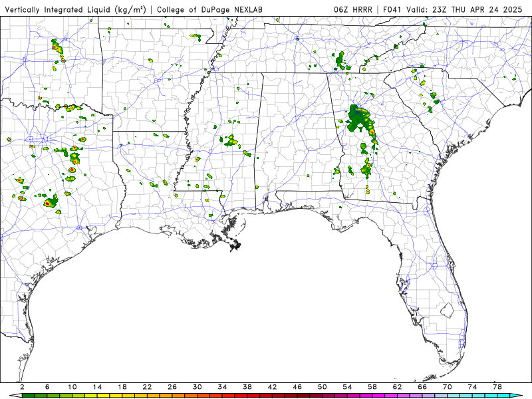Screen dimensions: 532x399
Task: Select the color scale label '54'
Action: tap(347, 387)
